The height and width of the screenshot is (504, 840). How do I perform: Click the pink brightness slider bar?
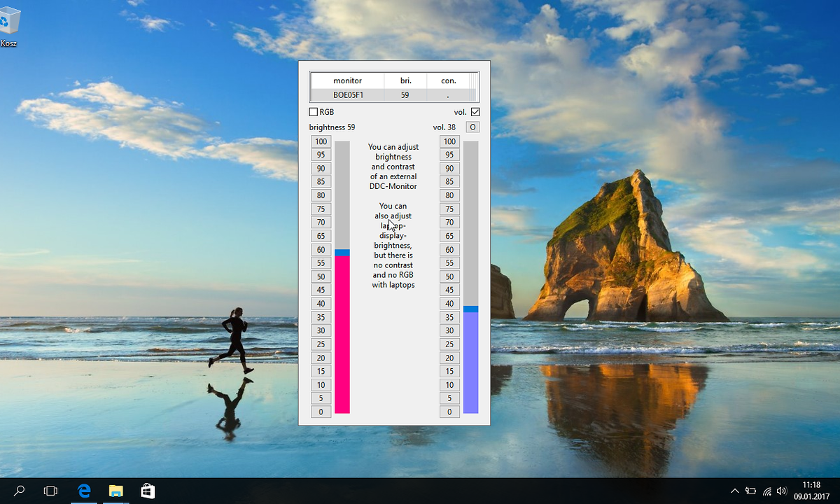tap(341, 336)
